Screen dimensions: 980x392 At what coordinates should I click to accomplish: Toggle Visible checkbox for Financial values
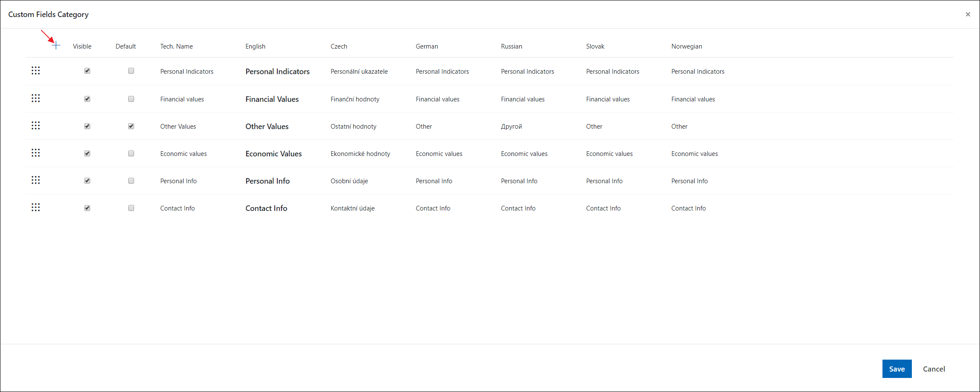click(x=87, y=99)
